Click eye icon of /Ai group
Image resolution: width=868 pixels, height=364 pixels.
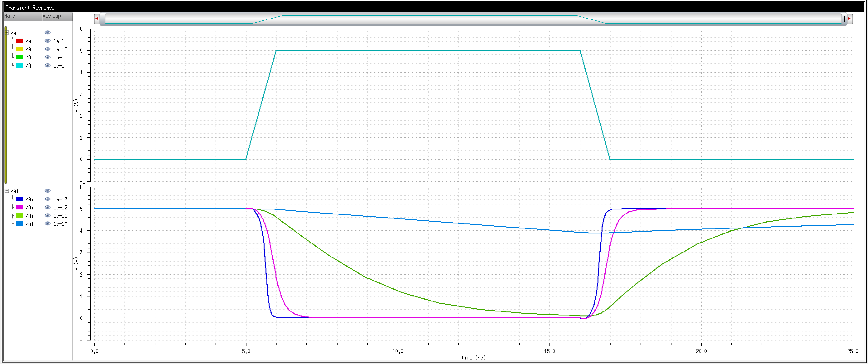tap(48, 191)
